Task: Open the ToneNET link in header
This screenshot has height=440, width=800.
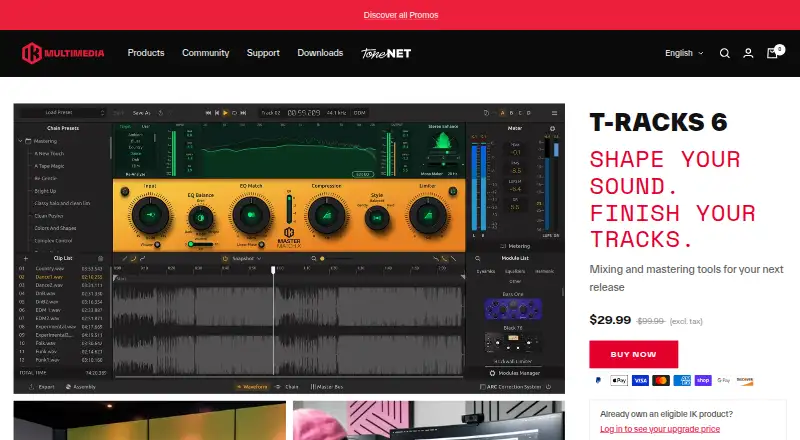Action: 386,53
